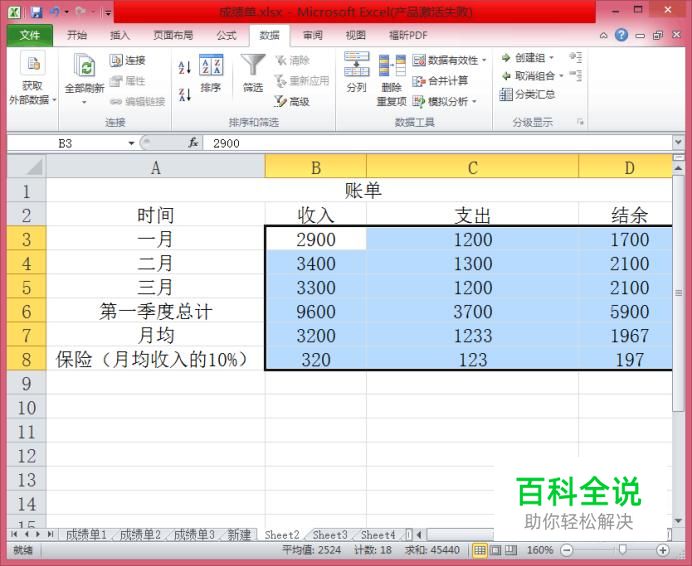Switch to the Review tab
The height and width of the screenshot is (566, 692).
coord(313,35)
